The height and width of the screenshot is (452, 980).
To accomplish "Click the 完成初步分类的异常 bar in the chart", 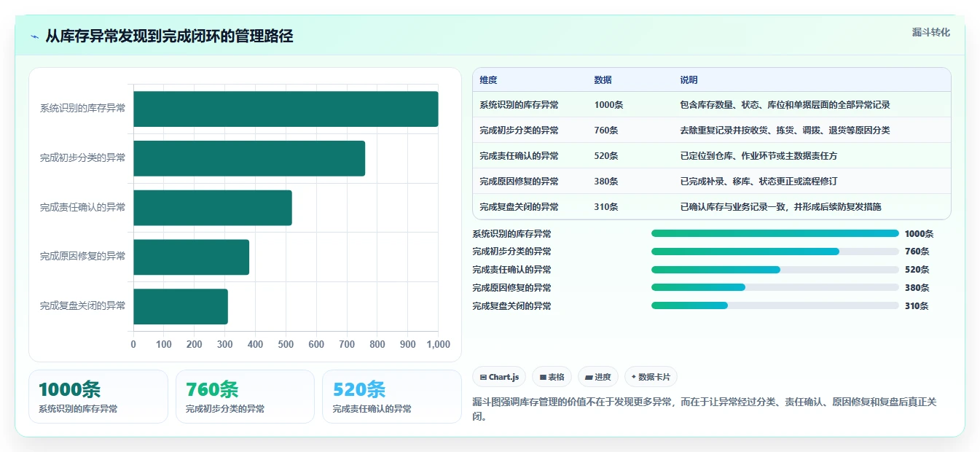I will 249,158.
